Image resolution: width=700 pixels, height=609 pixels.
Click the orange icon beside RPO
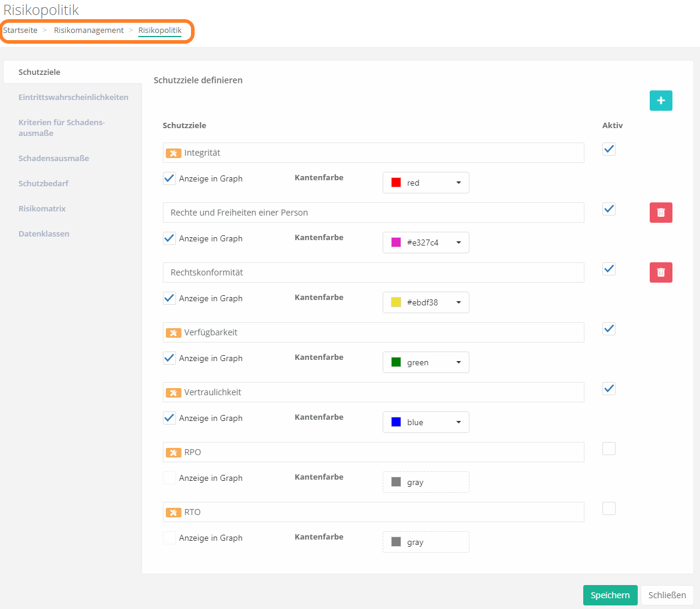[173, 453]
